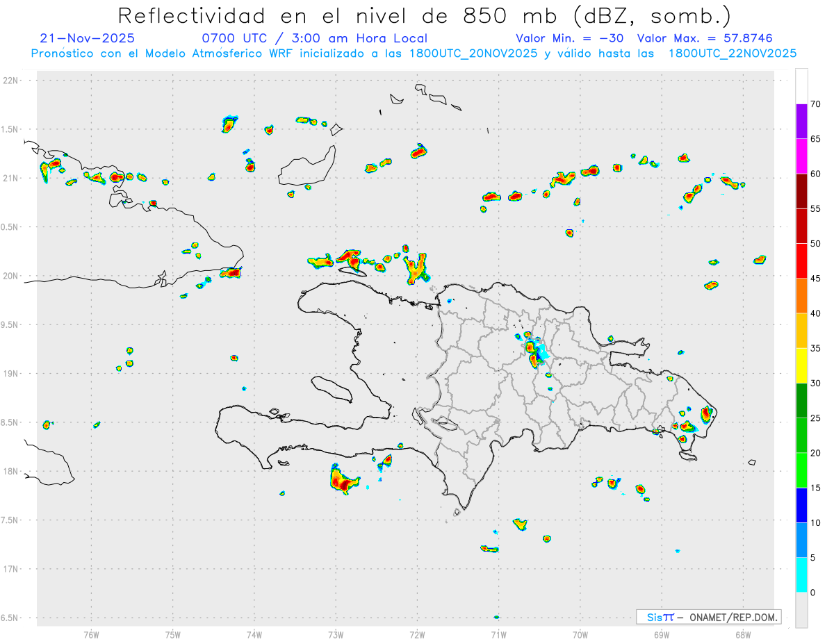Click the colorbar scale value '20'

(816, 453)
